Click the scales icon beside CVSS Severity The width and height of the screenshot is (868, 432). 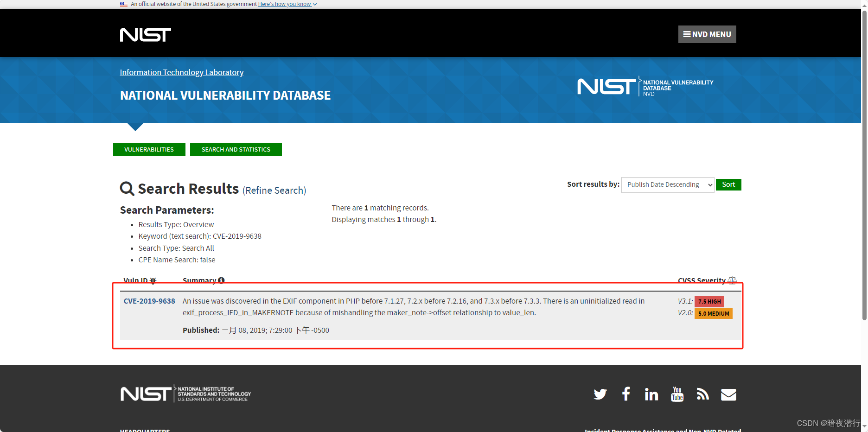tap(732, 280)
